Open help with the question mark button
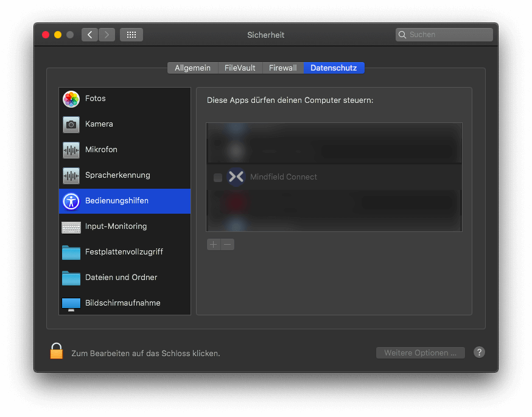This screenshot has height=417, width=532. 479,352
